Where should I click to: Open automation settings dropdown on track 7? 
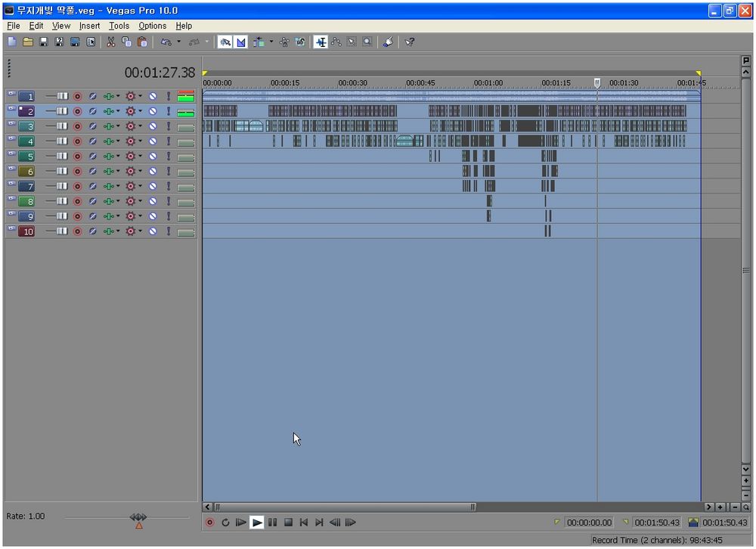[x=141, y=186]
